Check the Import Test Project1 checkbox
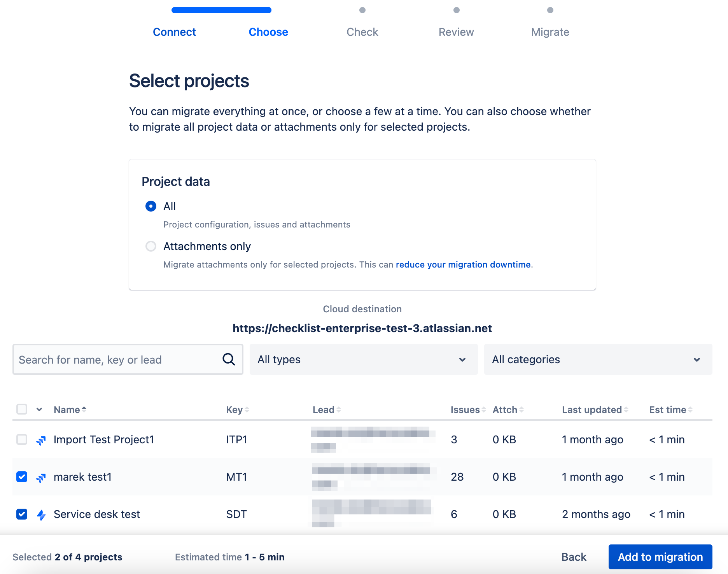The height and width of the screenshot is (574, 728). pos(22,439)
